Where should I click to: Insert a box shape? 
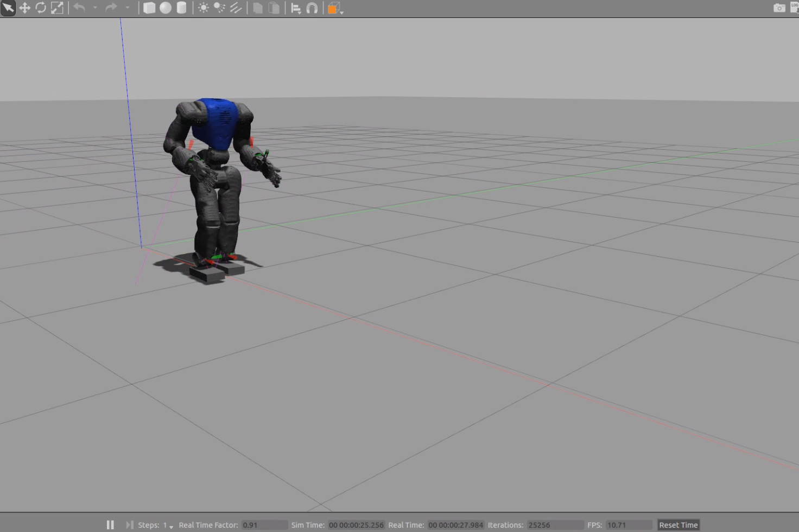149,8
